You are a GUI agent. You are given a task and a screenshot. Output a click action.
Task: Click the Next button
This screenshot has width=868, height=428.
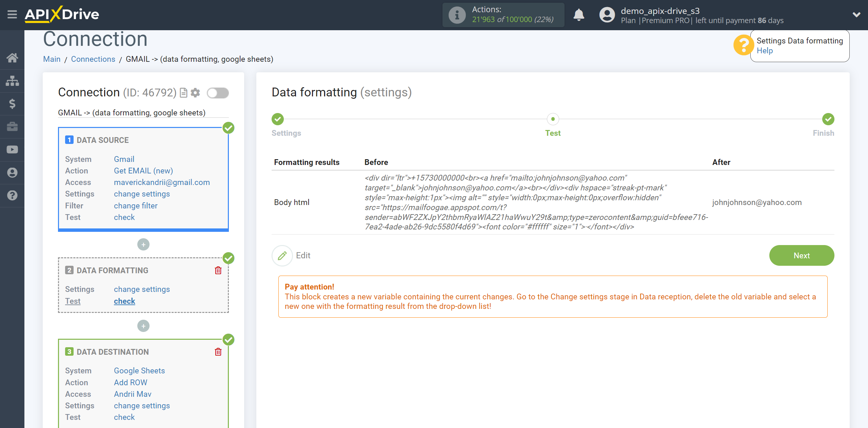pos(802,256)
